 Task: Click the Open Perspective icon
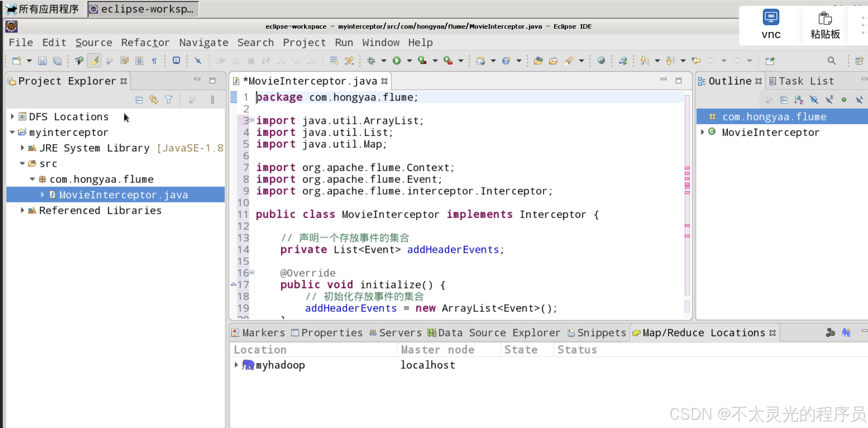tap(859, 61)
